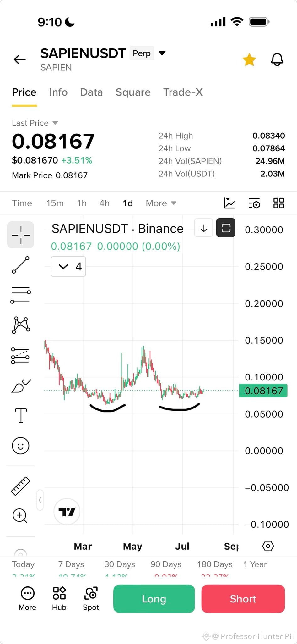This screenshot has height=644, width=297.
Task: Go back with the left arrow
Action: 20,59
